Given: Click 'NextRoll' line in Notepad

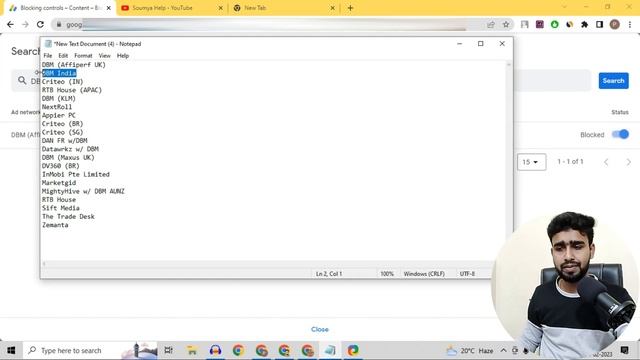Looking at the screenshot, I should pos(57,107).
